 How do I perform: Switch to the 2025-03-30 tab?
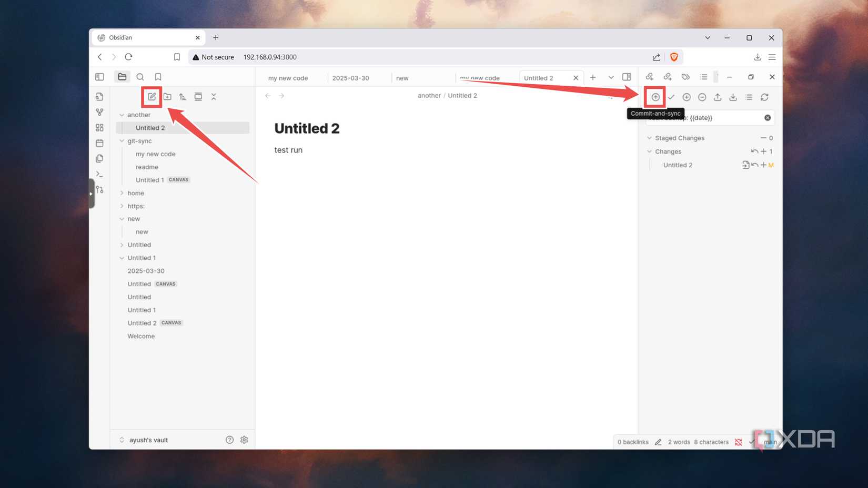pos(350,78)
